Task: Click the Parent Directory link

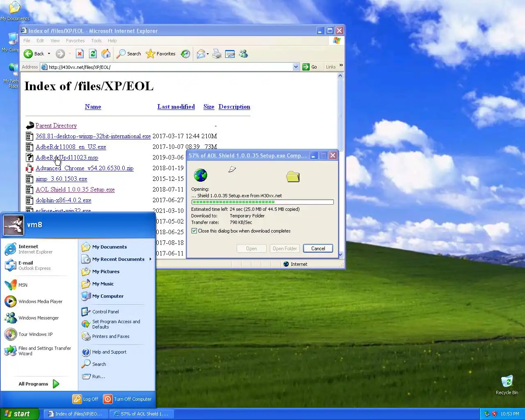Action: point(56,126)
